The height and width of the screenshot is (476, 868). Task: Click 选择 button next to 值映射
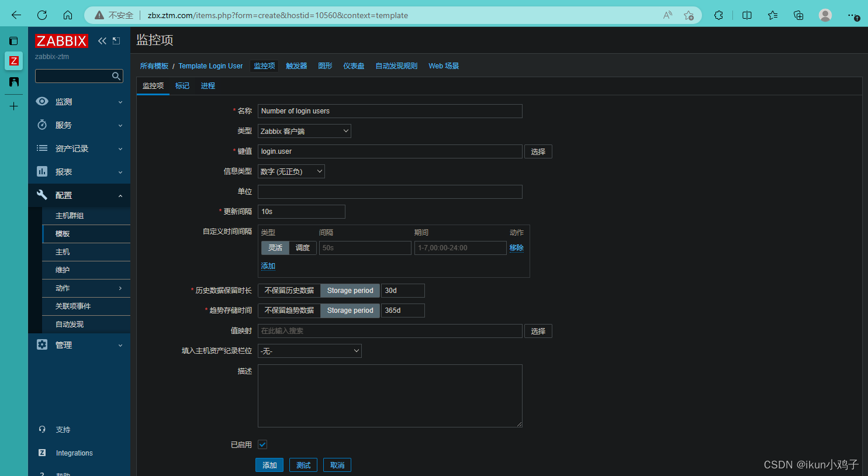click(538, 331)
